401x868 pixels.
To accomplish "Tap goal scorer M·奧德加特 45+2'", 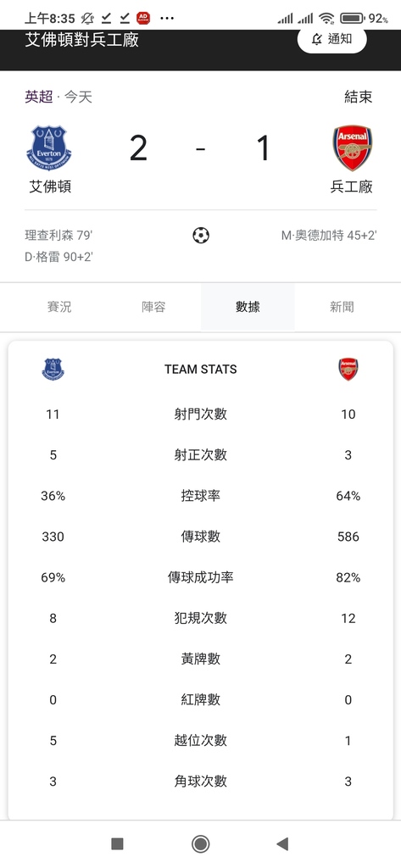I will click(329, 236).
